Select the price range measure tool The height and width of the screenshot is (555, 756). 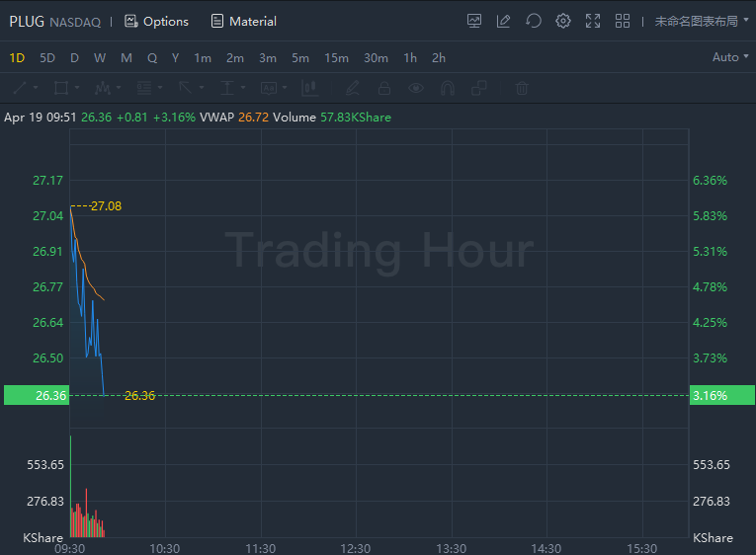click(x=227, y=88)
